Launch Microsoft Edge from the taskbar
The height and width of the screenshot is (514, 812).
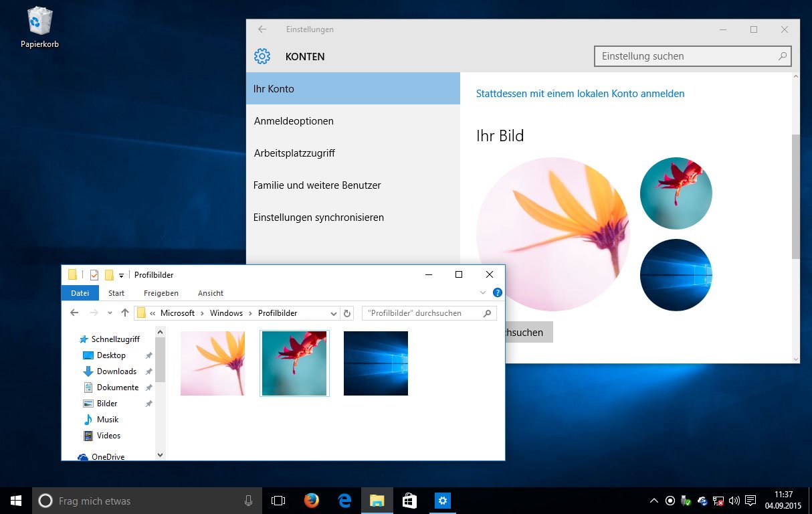coord(344,500)
